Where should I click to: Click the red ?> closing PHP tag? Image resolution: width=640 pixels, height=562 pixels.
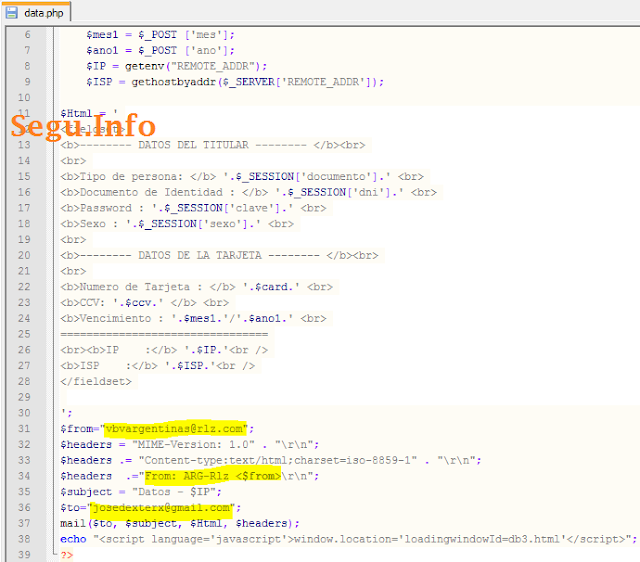click(67, 555)
